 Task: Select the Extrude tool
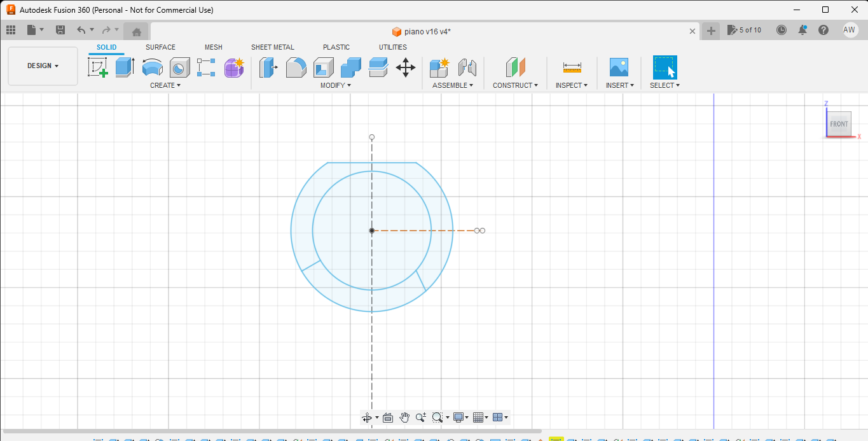pyautogui.click(x=125, y=67)
